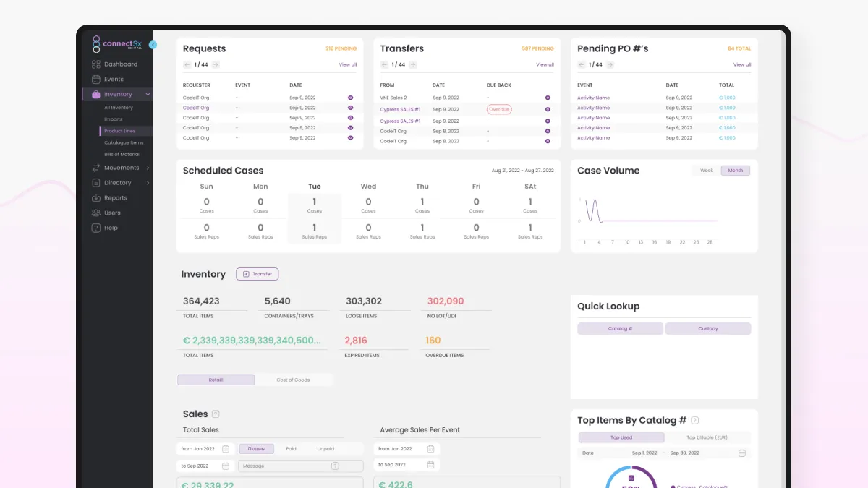Click the 364,423 total items value
Screen dimensions: 868x488
coord(201,301)
